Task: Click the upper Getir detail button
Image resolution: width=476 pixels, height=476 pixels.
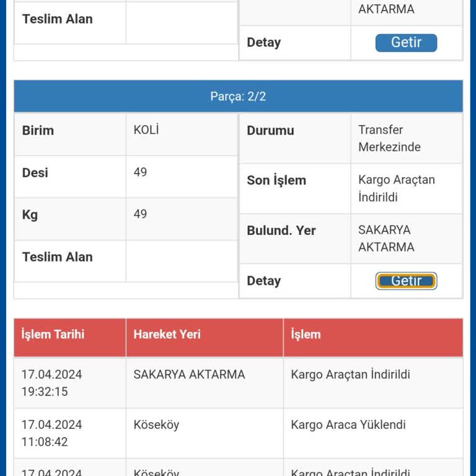Action: (x=406, y=43)
